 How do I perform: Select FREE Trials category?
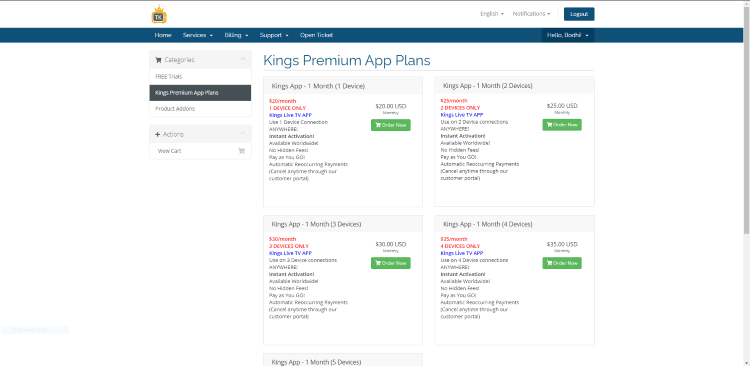pos(200,77)
